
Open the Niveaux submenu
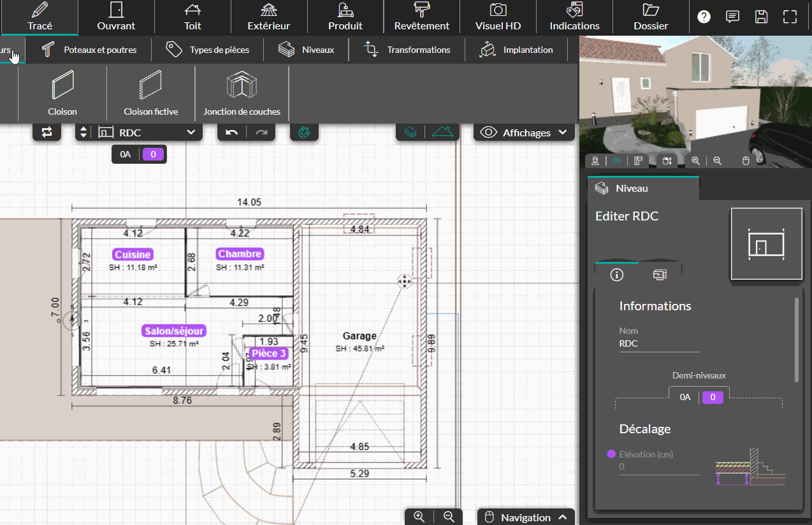coord(307,50)
